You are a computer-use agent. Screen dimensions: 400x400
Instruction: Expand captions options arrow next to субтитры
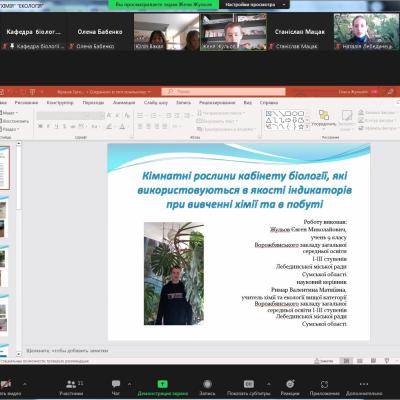click(269, 384)
